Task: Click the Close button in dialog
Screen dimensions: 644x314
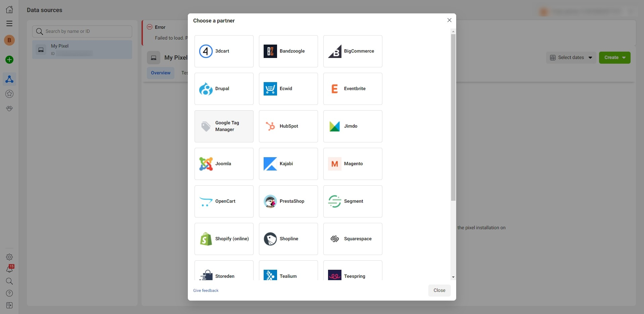Action: (439, 291)
